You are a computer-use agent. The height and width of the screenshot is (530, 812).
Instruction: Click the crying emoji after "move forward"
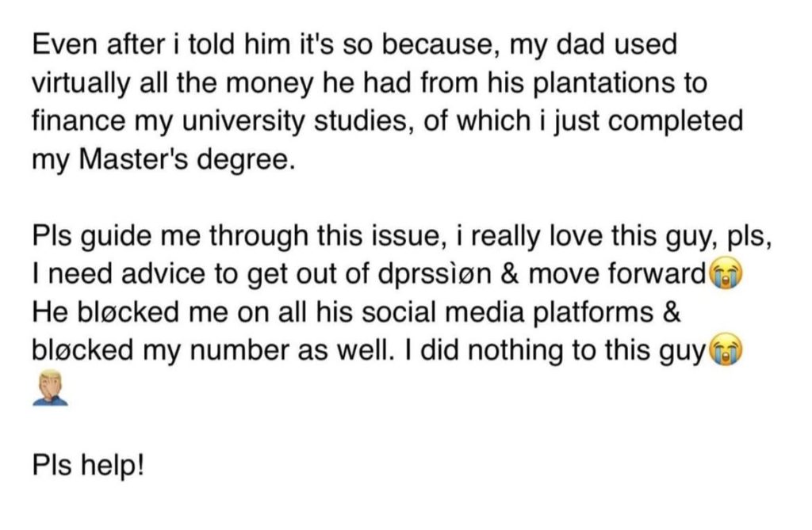coord(726,274)
